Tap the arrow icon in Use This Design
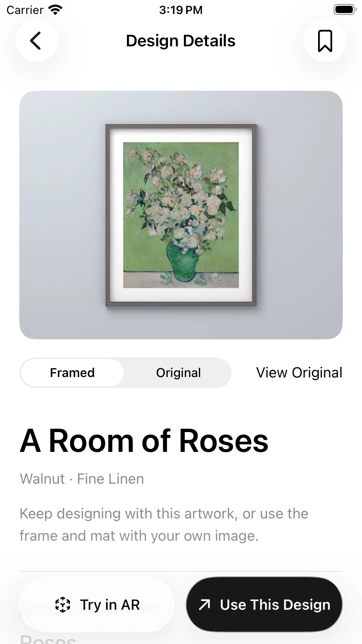 (x=205, y=604)
